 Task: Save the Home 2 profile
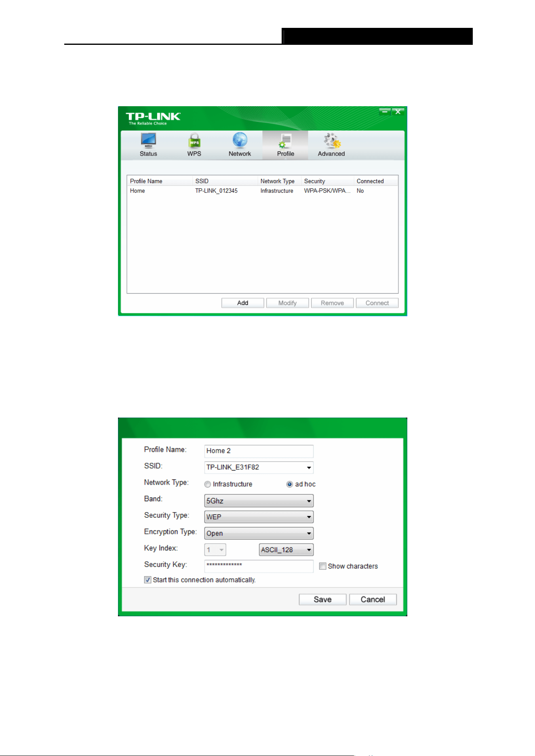322,599
